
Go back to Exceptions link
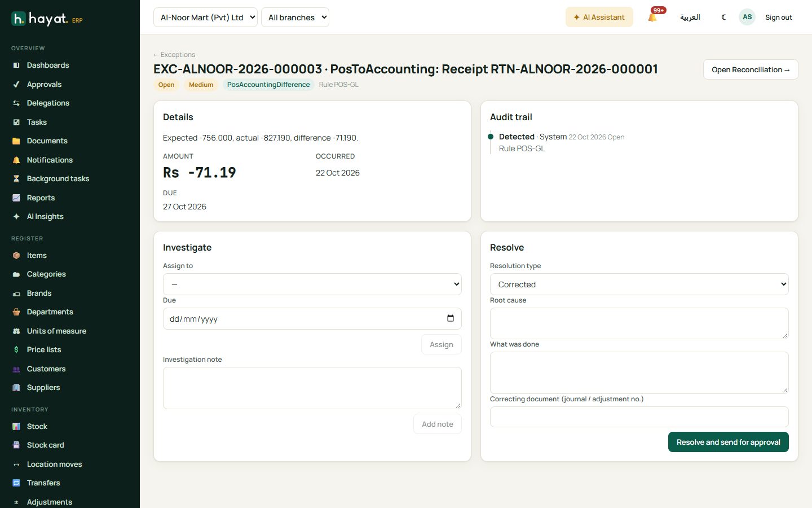174,55
